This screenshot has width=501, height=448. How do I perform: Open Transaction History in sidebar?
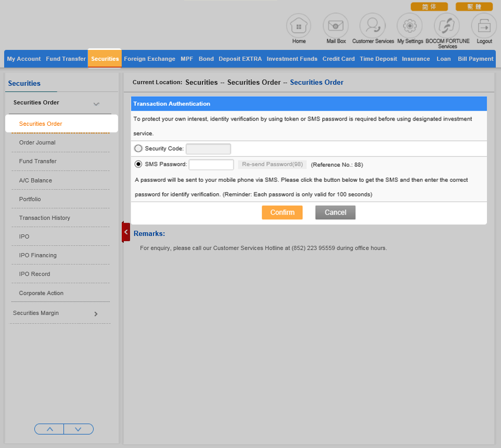click(45, 218)
